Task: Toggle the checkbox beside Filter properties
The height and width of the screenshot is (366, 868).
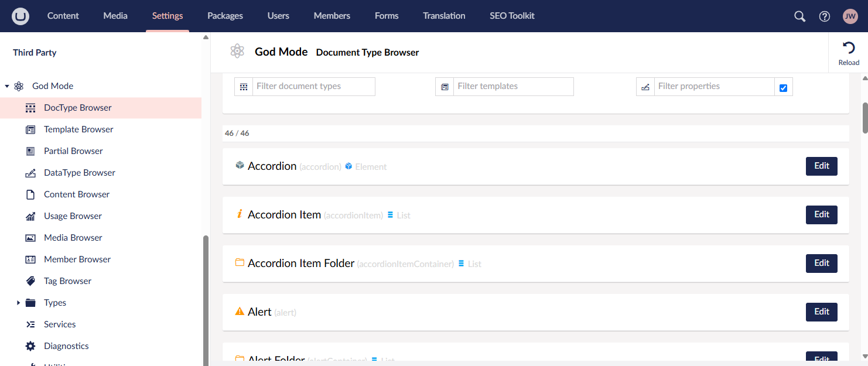Action: (783, 88)
